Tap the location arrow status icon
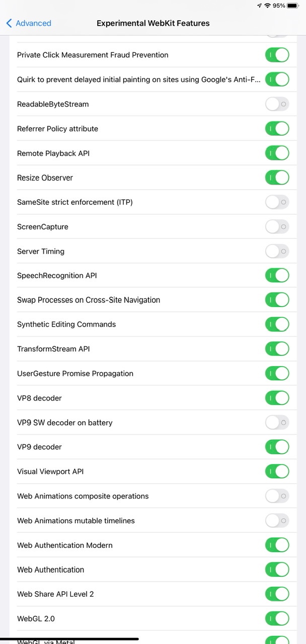Viewport: 306px width, 644px height. coord(259,6)
